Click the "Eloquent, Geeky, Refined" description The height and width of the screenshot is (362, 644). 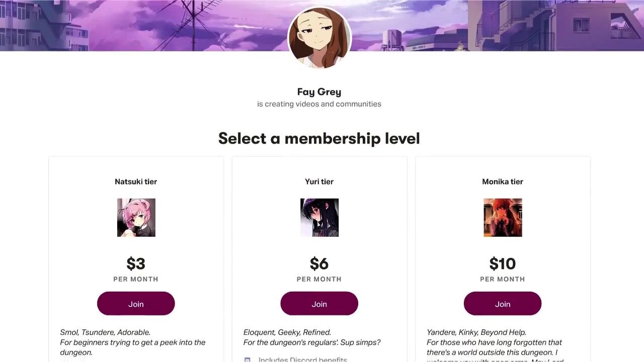coord(287,332)
